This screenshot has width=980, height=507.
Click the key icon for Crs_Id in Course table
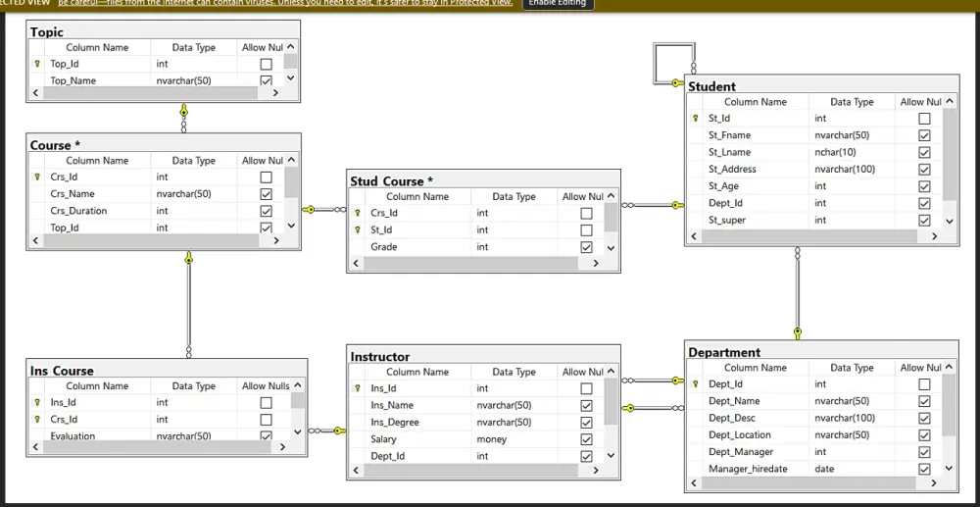tap(37, 177)
